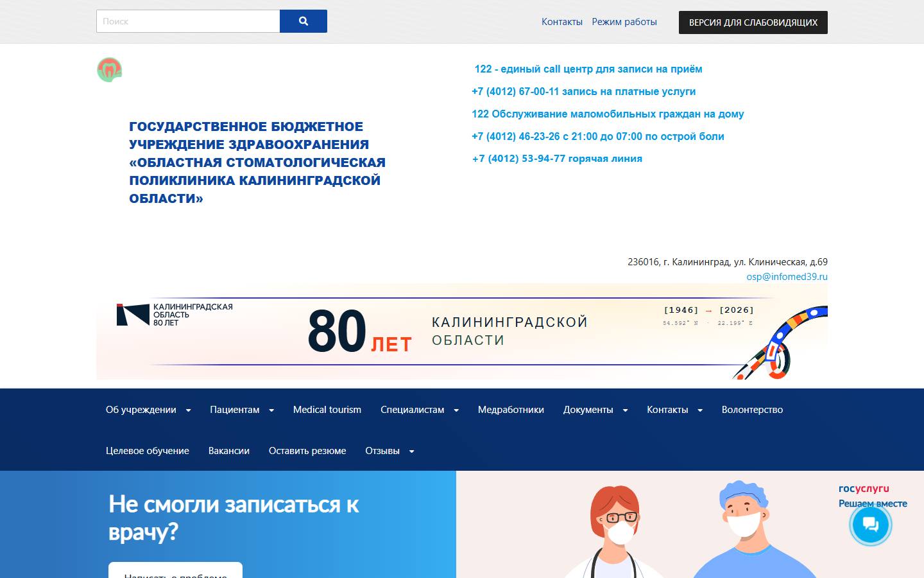Image resolution: width=924 pixels, height=578 pixels.
Task: Click the osp@infomed39.ru email link
Action: [787, 277]
